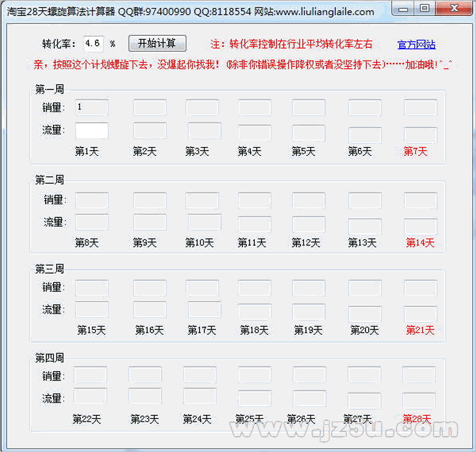Select the 第22天 销量 field
This screenshot has width=476, height=452.
[x=90, y=375]
